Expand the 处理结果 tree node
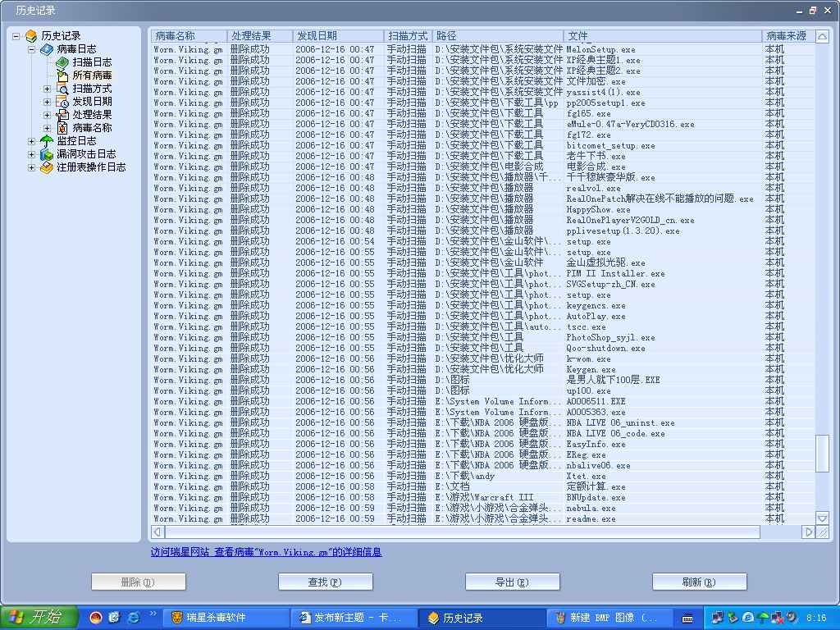The image size is (840, 630). (x=48, y=115)
